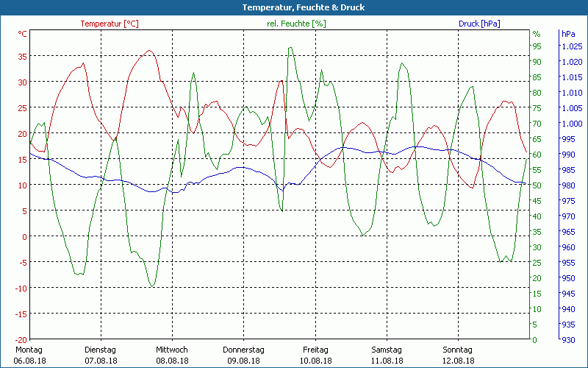Click the chart title 'Temperatur, Feuchte & Druck'
Screen dimensions: 588x368
tap(303, 7)
